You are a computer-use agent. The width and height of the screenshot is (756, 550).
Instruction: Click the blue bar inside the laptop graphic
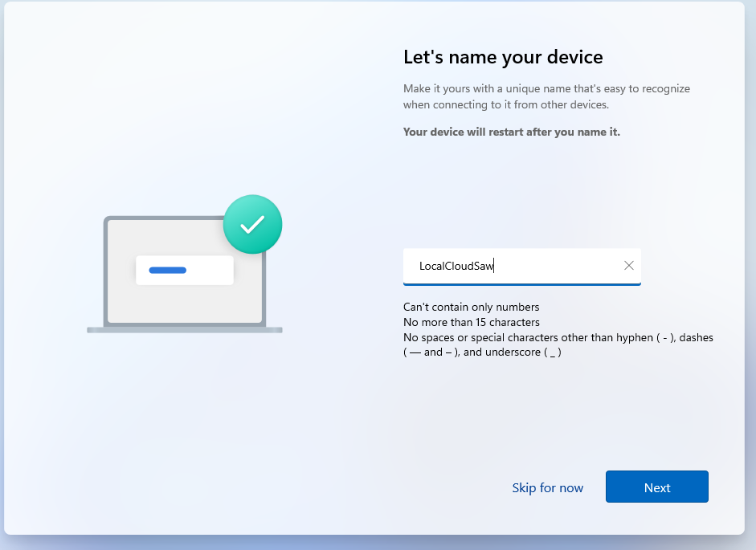[x=168, y=271]
